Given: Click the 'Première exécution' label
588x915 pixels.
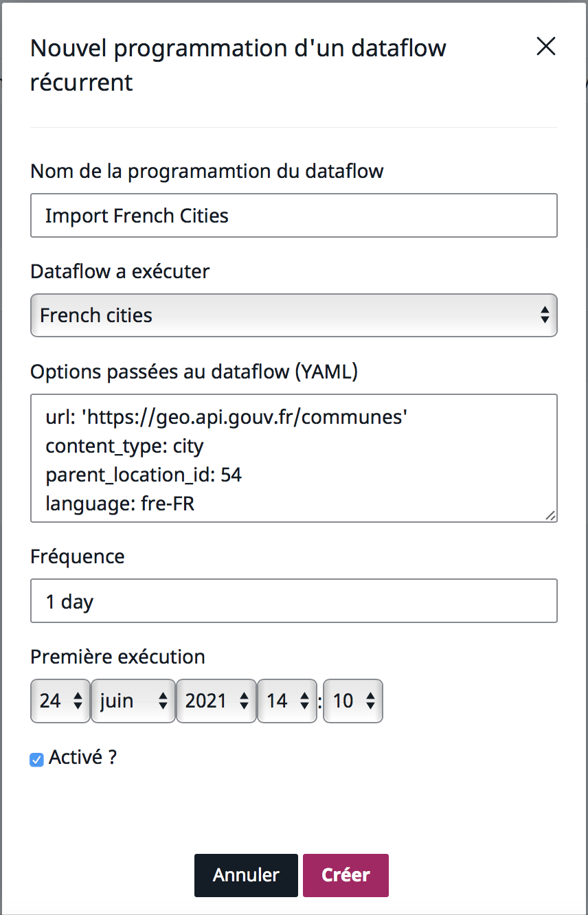Looking at the screenshot, I should click(117, 657).
